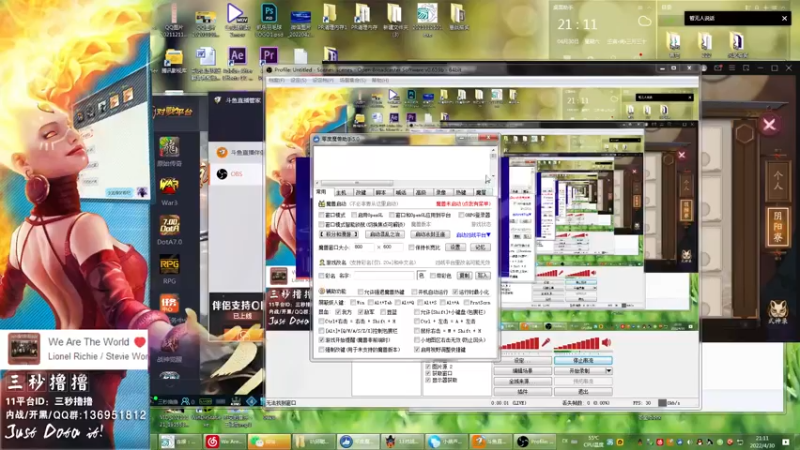The height and width of the screenshot is (450, 800).
Task: Toggle the Alt+Q shield checkbox
Action: click(x=397, y=303)
